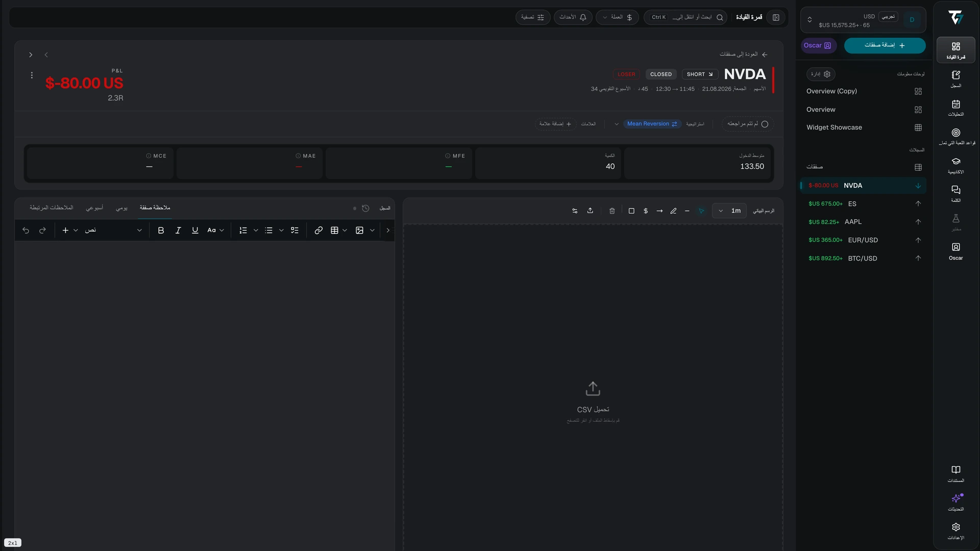Click the chart upload/export icon
This screenshot has width=980, height=551.
(590, 211)
